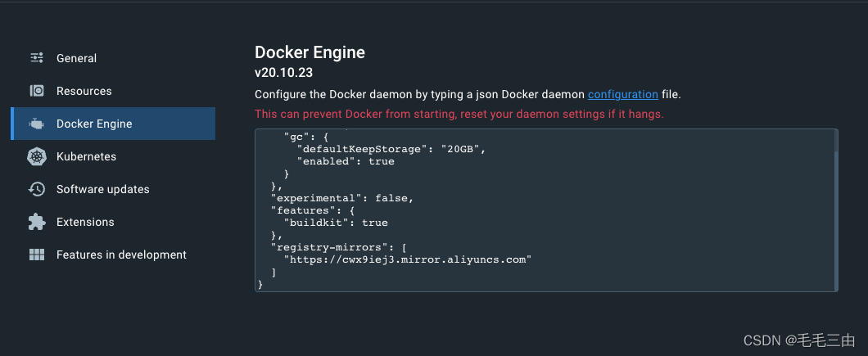Click the Docker Engine page heading
Viewport: 868px width, 356px height.
[310, 52]
